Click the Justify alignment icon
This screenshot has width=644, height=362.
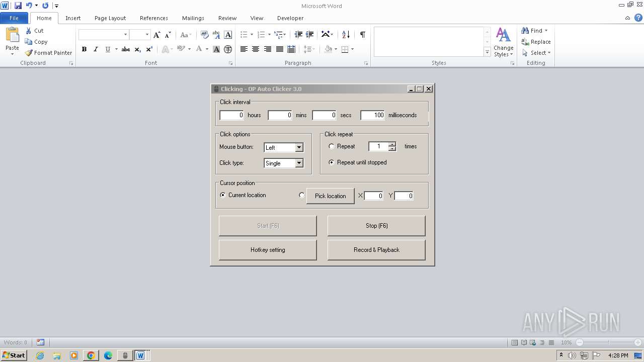tap(280, 49)
